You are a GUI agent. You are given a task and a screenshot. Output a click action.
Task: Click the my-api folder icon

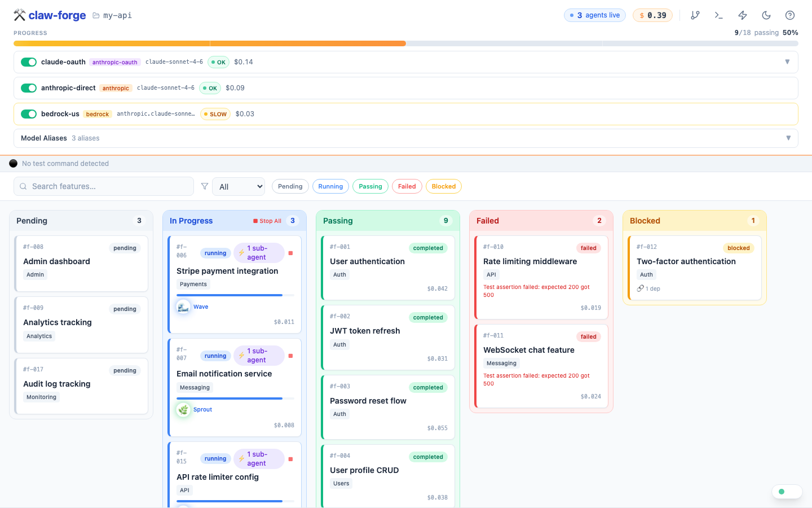click(96, 15)
